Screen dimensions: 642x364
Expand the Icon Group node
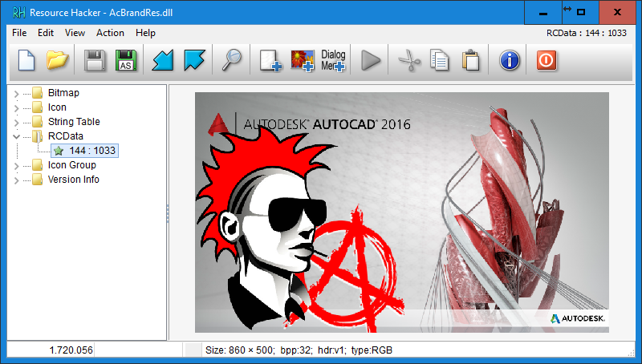click(x=16, y=166)
